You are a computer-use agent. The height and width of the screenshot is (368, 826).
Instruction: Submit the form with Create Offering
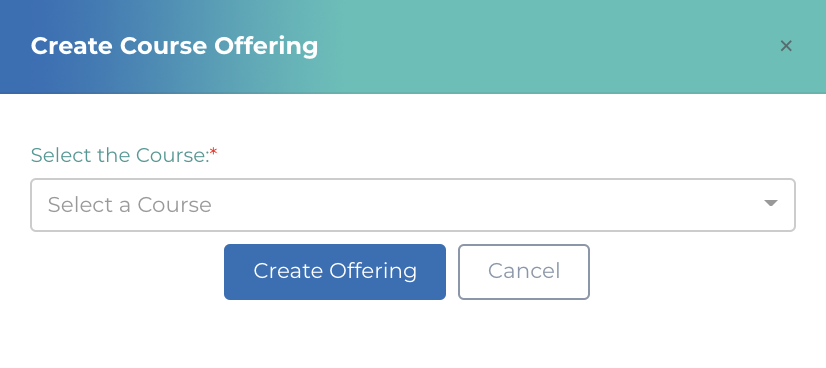pyautogui.click(x=335, y=272)
